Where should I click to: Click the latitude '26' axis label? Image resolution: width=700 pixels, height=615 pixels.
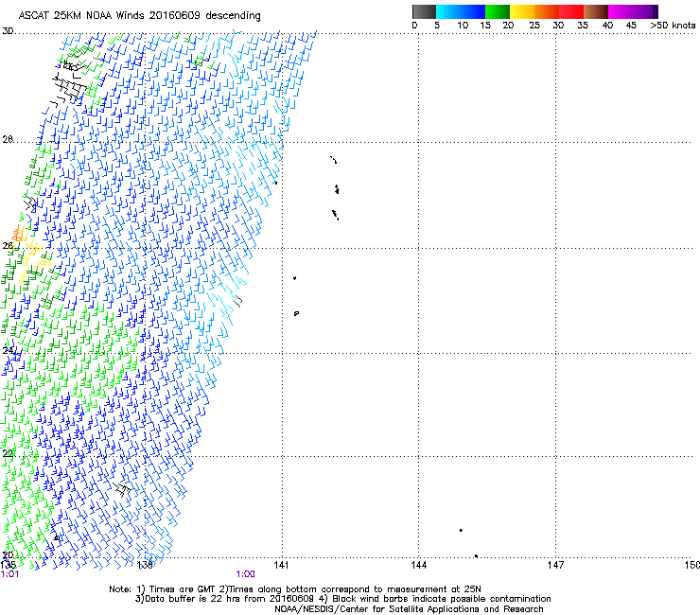point(8,246)
